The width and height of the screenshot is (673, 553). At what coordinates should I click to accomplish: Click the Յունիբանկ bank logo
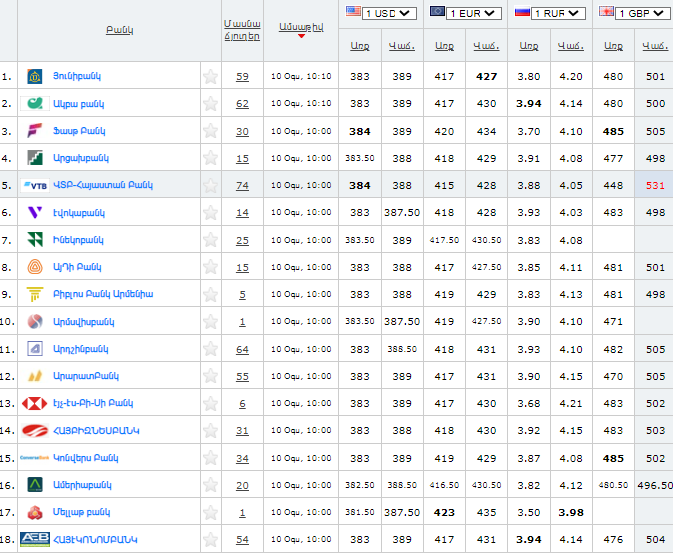pyautogui.click(x=35, y=76)
